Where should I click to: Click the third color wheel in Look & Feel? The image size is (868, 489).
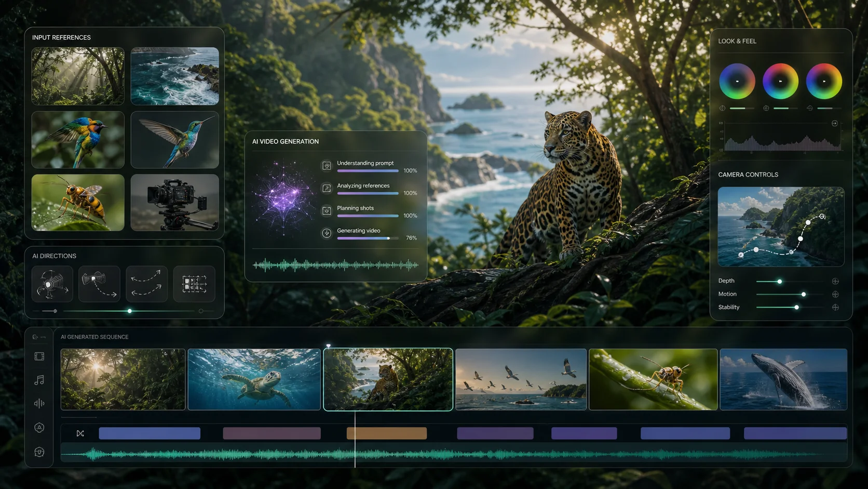pos(824,82)
